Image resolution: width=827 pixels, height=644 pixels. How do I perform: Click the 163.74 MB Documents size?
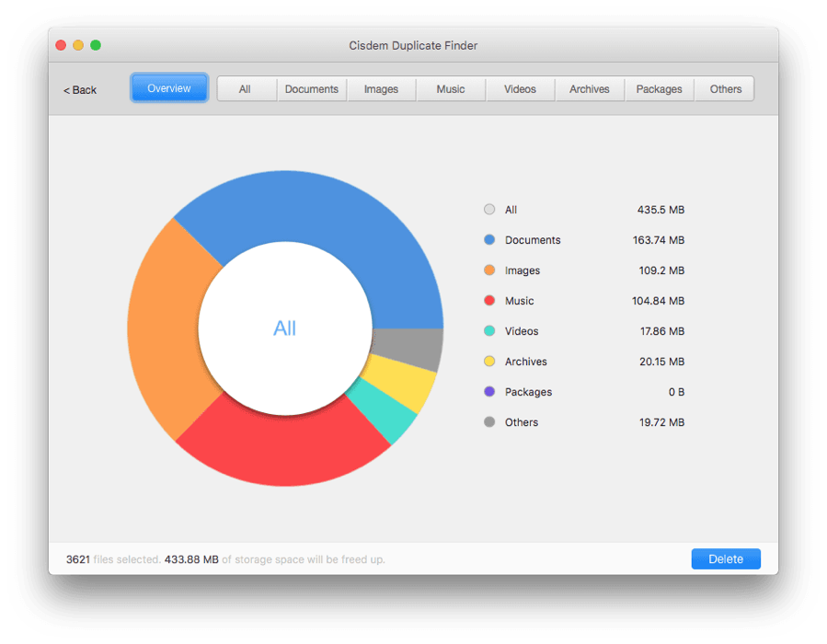point(659,240)
